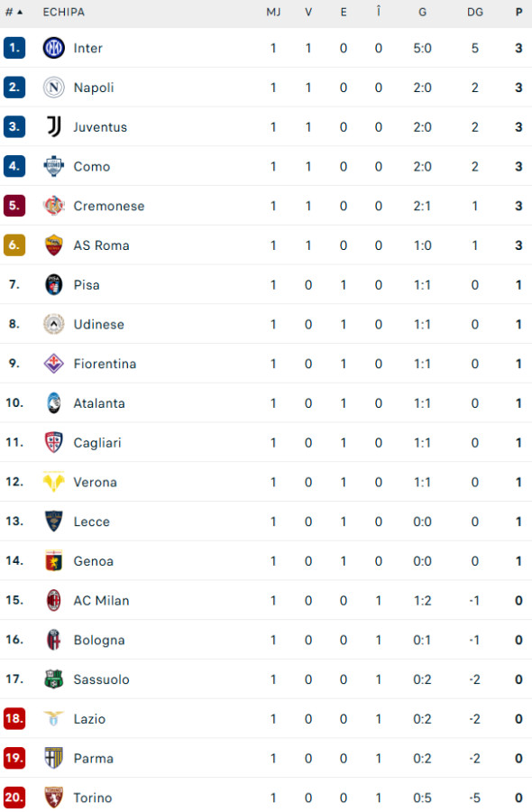Click the Cagliari badge icon
The width and height of the screenshot is (532, 812).
pos(53,442)
